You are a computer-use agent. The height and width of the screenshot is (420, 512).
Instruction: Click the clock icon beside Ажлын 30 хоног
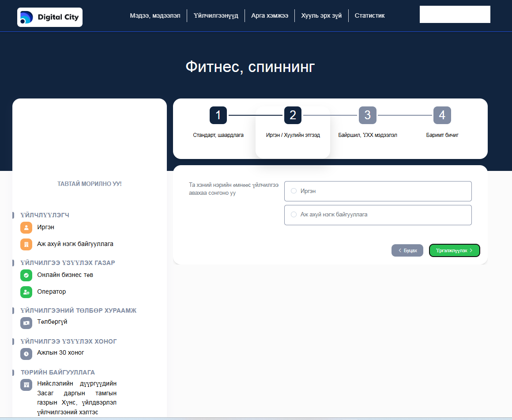coord(26,353)
